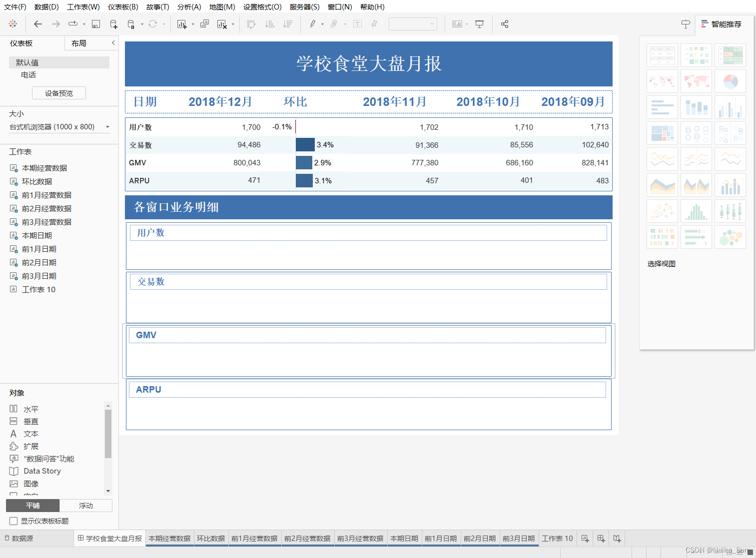Click the replay animation icon
The image size is (756, 558).
73,24
